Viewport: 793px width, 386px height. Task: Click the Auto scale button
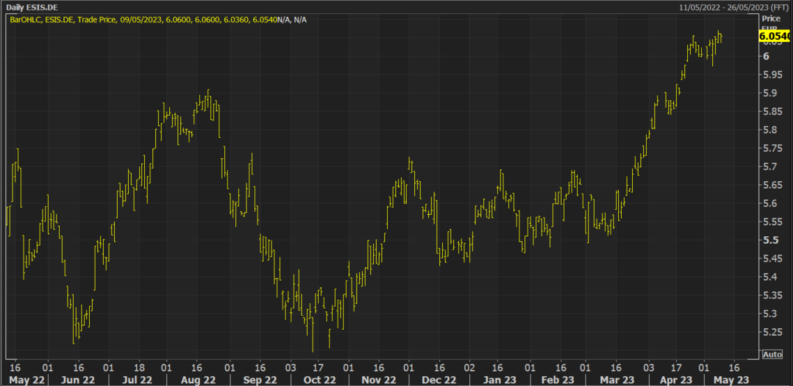coord(772,354)
